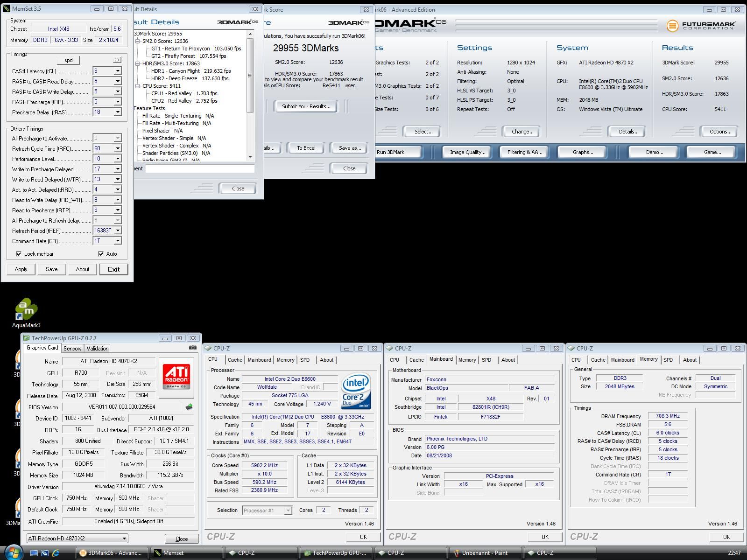
Task: Open CAS# Latency (tCL) dropdown
Action: pyautogui.click(x=118, y=71)
